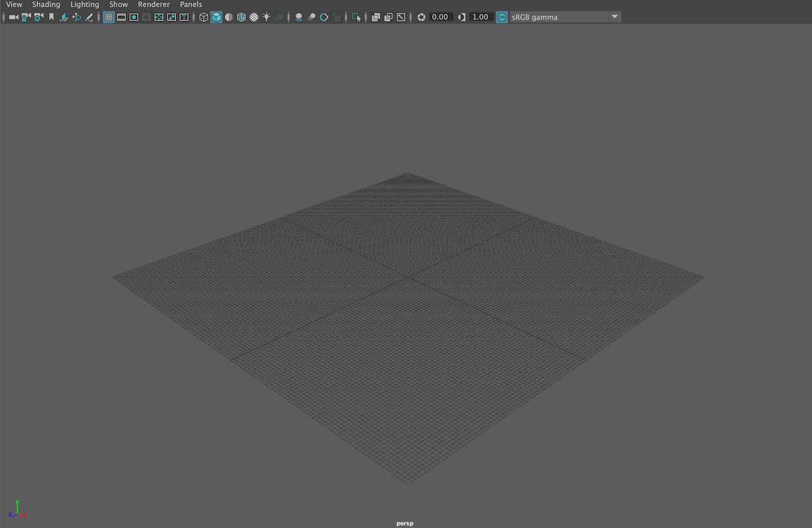Image resolution: width=812 pixels, height=528 pixels.
Task: Lock the current camera
Action: pyautogui.click(x=25, y=16)
